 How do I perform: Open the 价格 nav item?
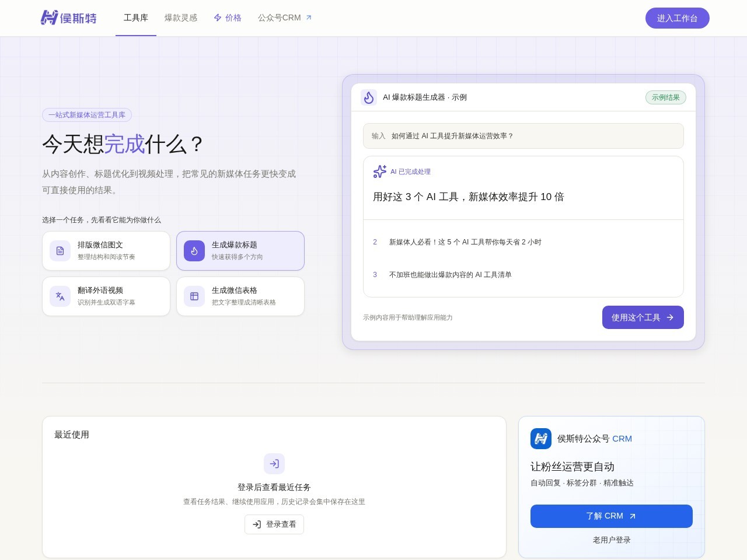click(228, 18)
